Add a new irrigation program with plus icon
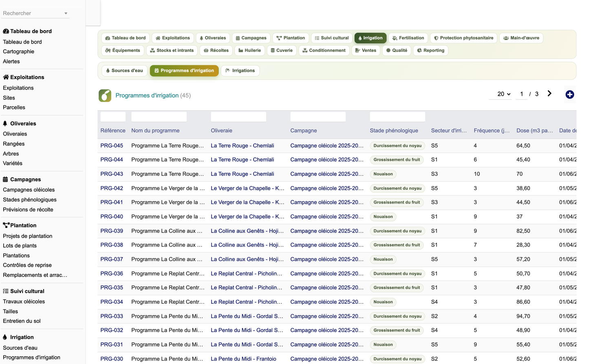The image size is (589, 364). click(570, 94)
